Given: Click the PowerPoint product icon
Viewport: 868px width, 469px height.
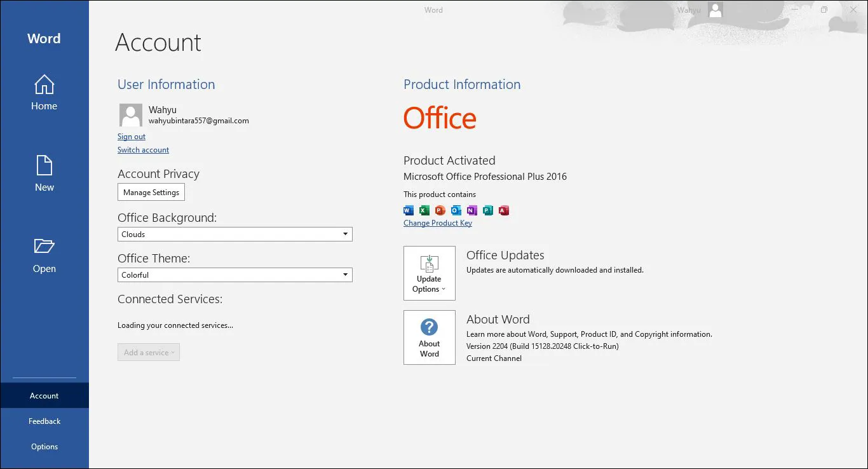Looking at the screenshot, I should pos(440,210).
